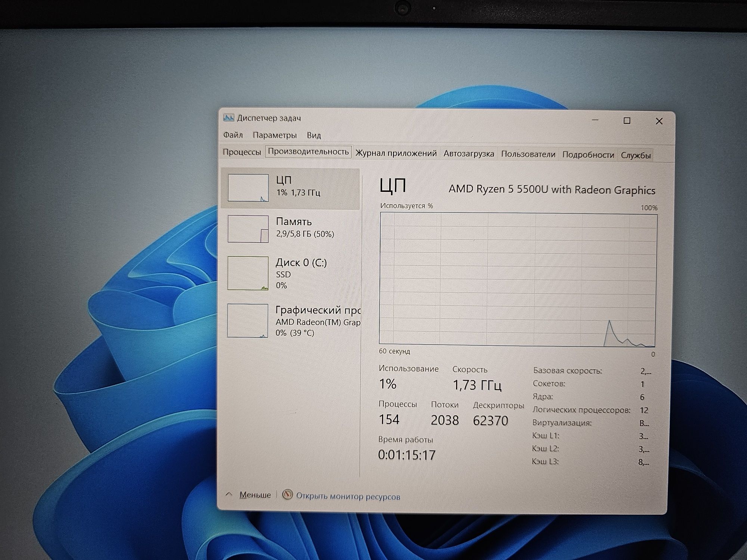Click the Используется % graph label

pos(406,206)
